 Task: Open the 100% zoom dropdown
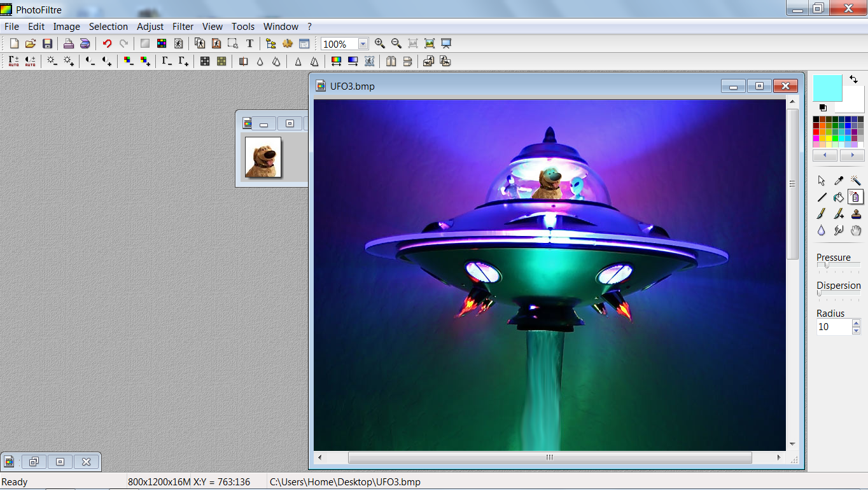[363, 44]
